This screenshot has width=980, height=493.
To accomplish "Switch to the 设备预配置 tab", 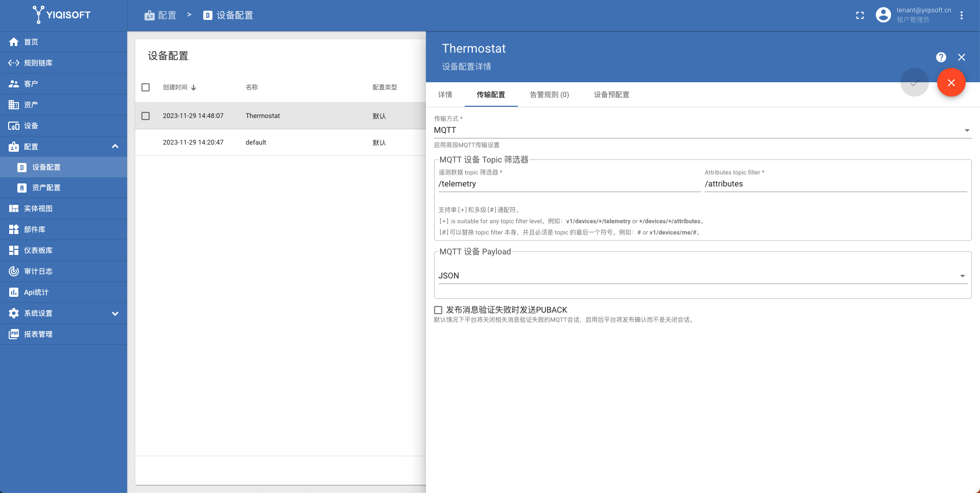I will tap(612, 95).
